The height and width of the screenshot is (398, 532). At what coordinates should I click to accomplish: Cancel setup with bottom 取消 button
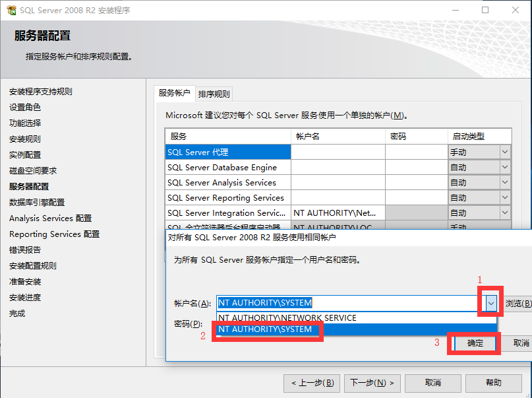click(x=433, y=383)
